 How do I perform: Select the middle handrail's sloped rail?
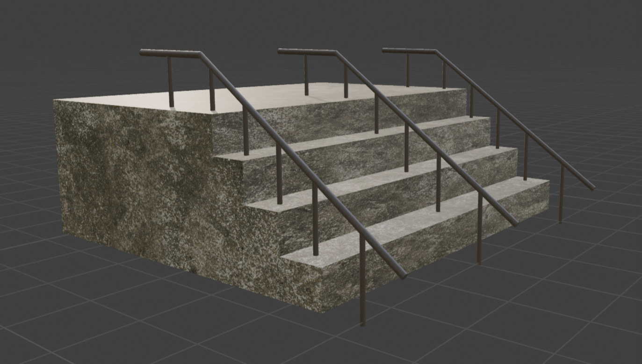click(x=426, y=138)
